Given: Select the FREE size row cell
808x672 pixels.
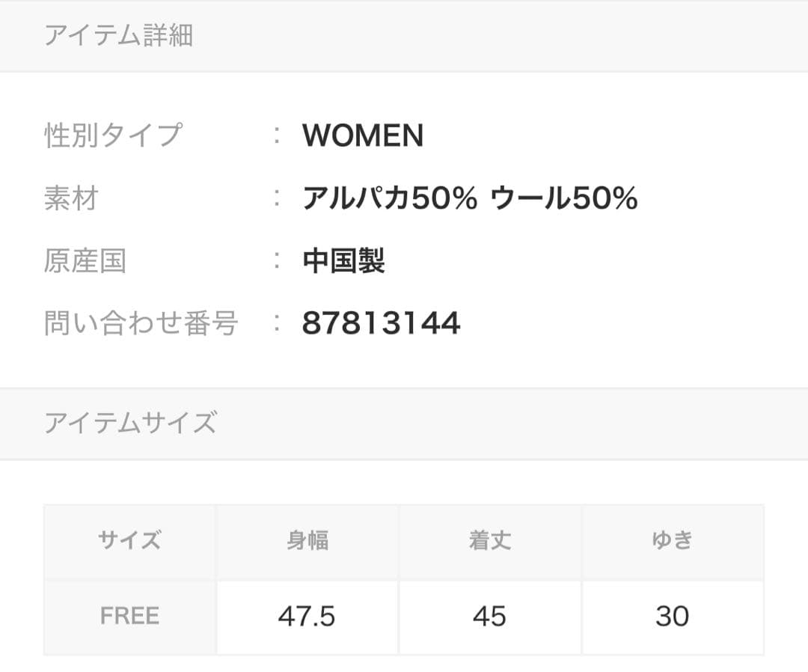Looking at the screenshot, I should 129,617.
